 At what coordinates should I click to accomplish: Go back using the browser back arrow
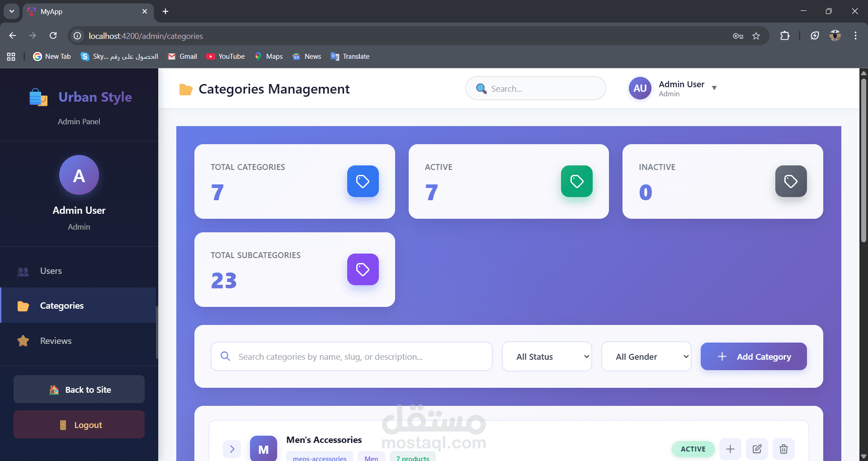(x=13, y=36)
